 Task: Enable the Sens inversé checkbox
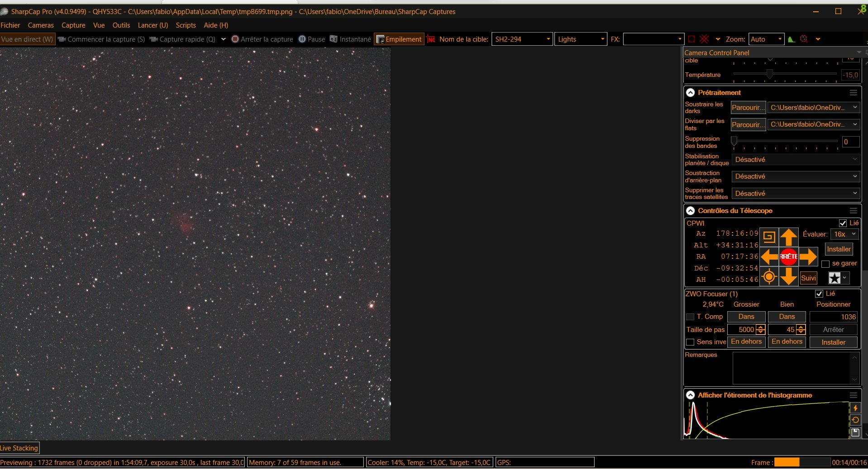[690, 342]
